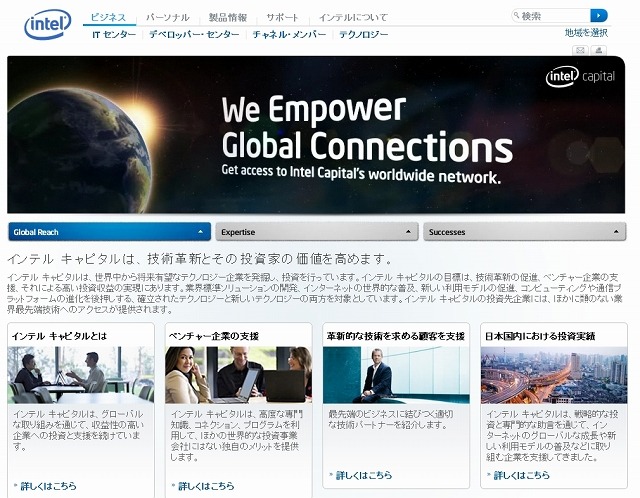640x498 pixels.
Task: Click the magnifier icon in search box
Action: (x=517, y=16)
